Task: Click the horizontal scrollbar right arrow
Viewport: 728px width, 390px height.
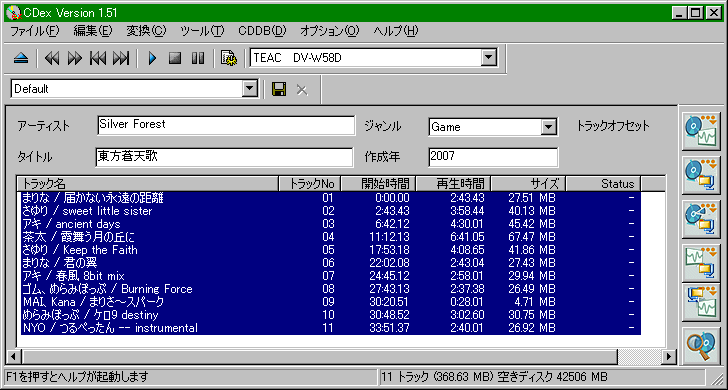Action: [x=669, y=357]
